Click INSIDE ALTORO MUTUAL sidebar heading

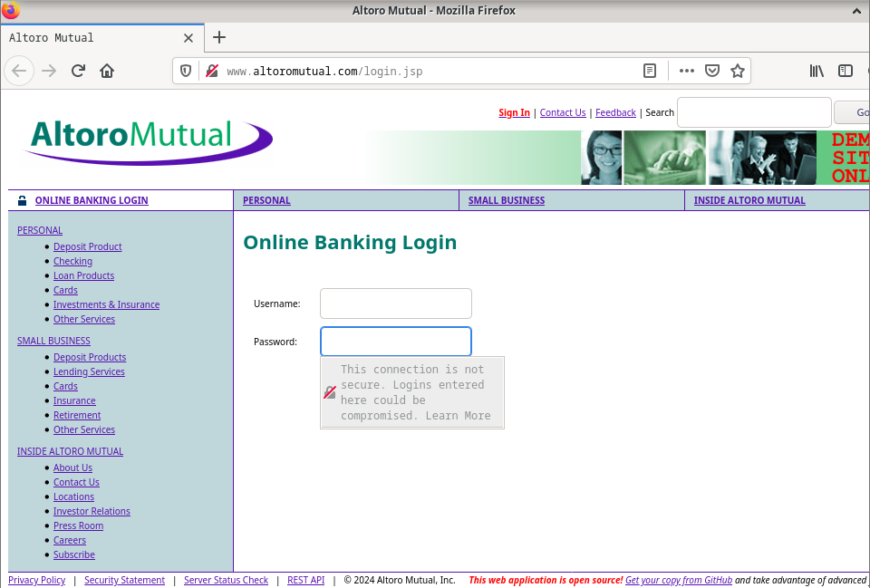coord(71,451)
